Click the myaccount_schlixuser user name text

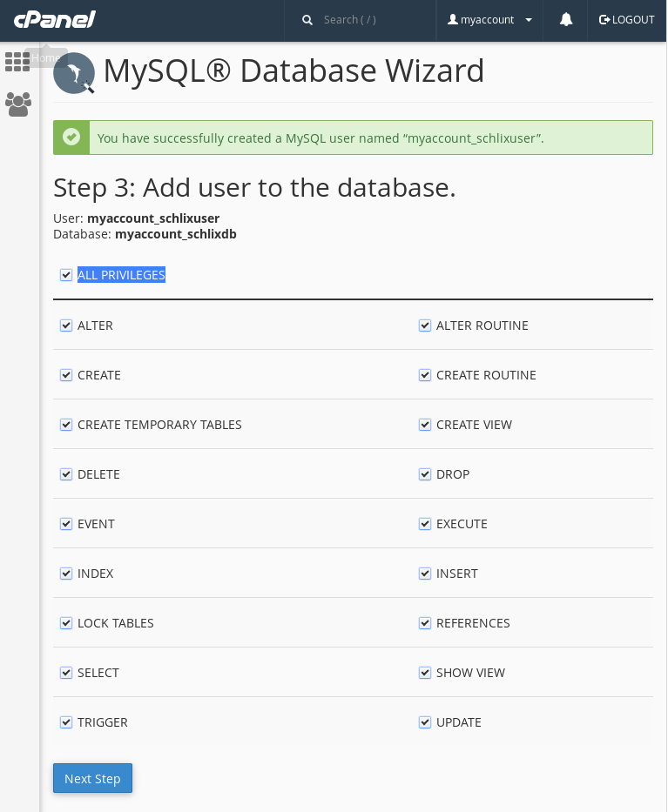click(x=153, y=218)
